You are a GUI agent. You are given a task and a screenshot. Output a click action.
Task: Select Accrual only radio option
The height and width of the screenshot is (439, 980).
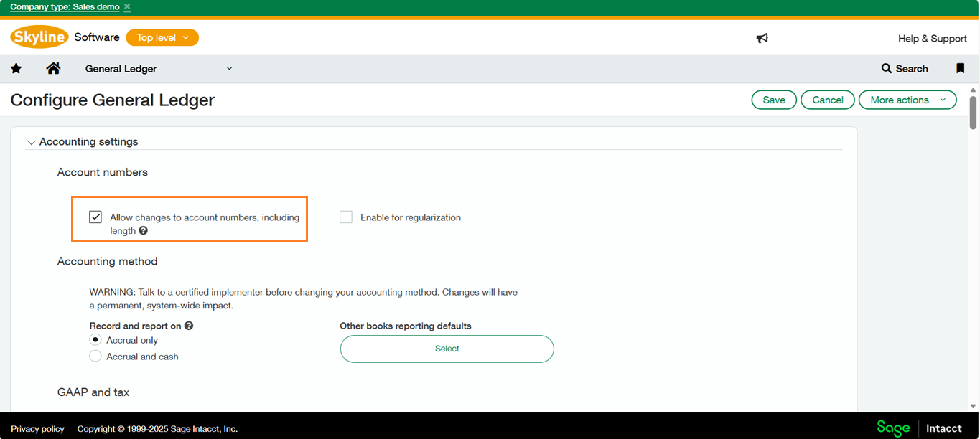95,340
